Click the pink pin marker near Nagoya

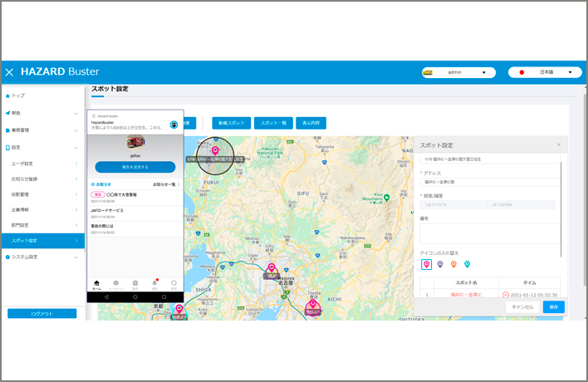click(272, 268)
